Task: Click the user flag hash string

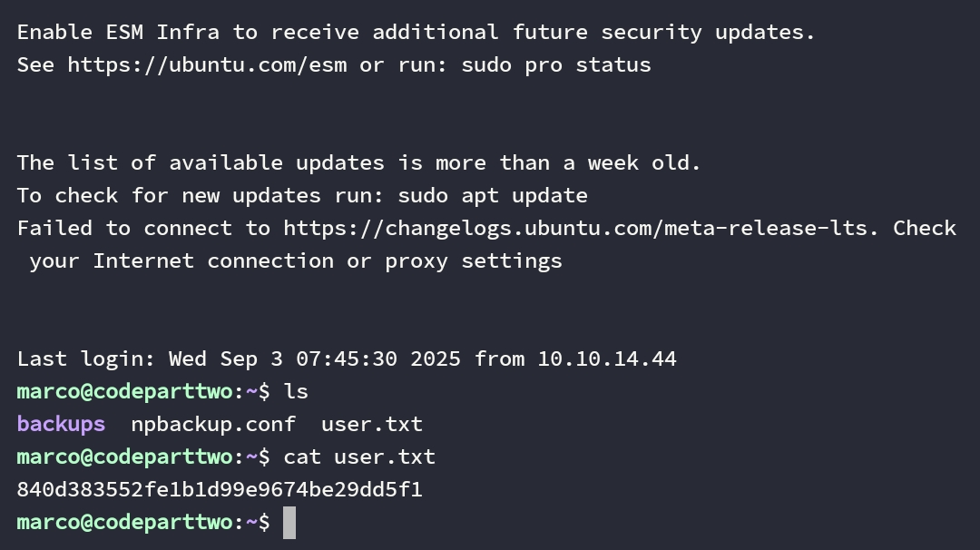Action: (220, 490)
